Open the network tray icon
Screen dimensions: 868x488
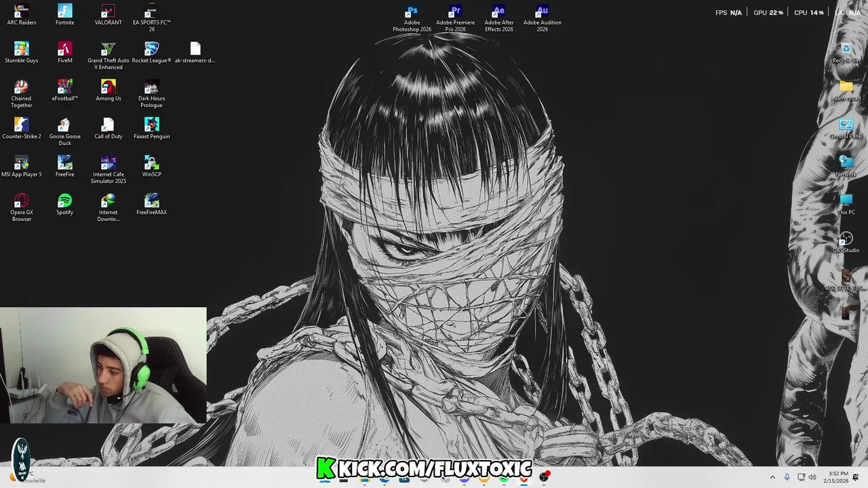(x=801, y=477)
